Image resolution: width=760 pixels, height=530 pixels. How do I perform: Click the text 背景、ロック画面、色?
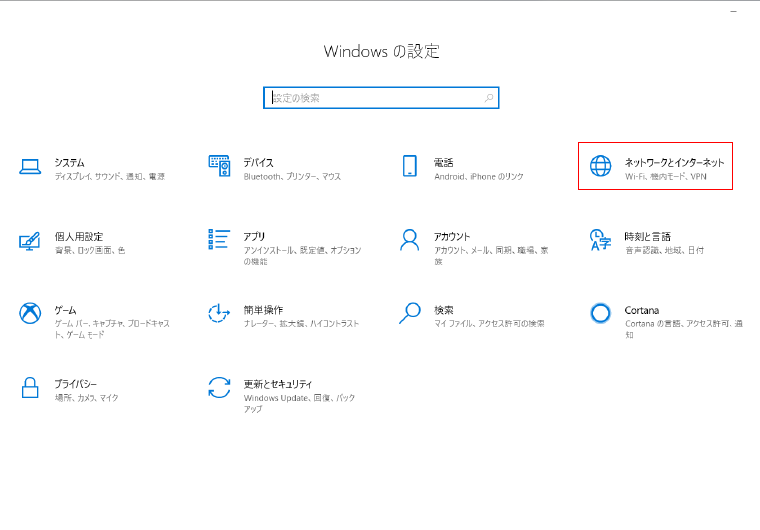pyautogui.click(x=90, y=250)
